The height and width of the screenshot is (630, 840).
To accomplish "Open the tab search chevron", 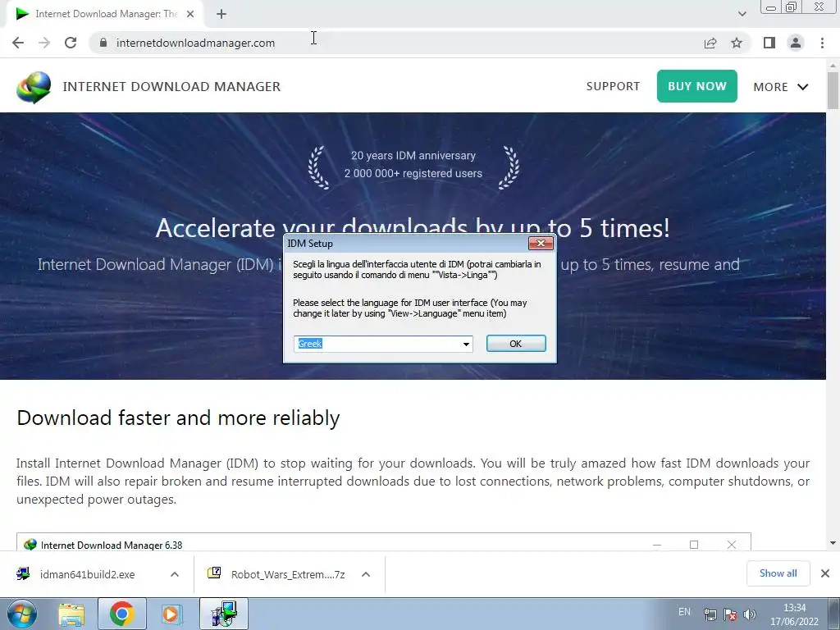I will (742, 14).
